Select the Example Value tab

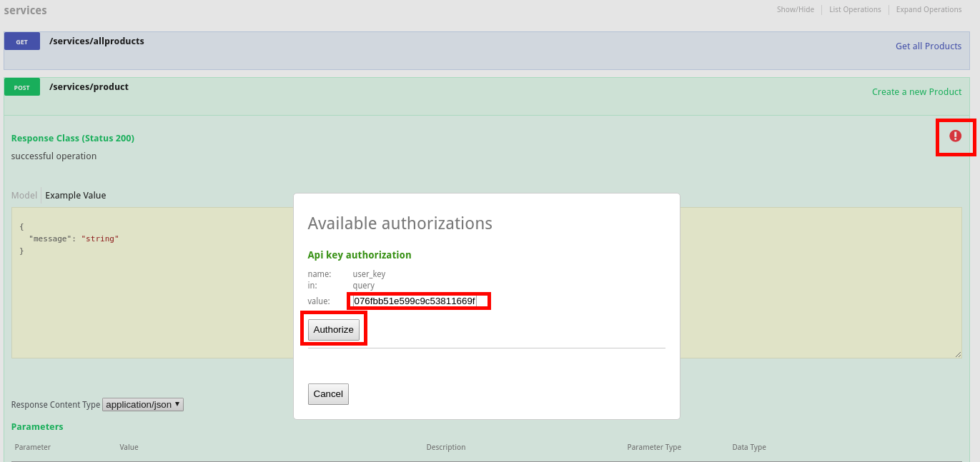pos(75,196)
